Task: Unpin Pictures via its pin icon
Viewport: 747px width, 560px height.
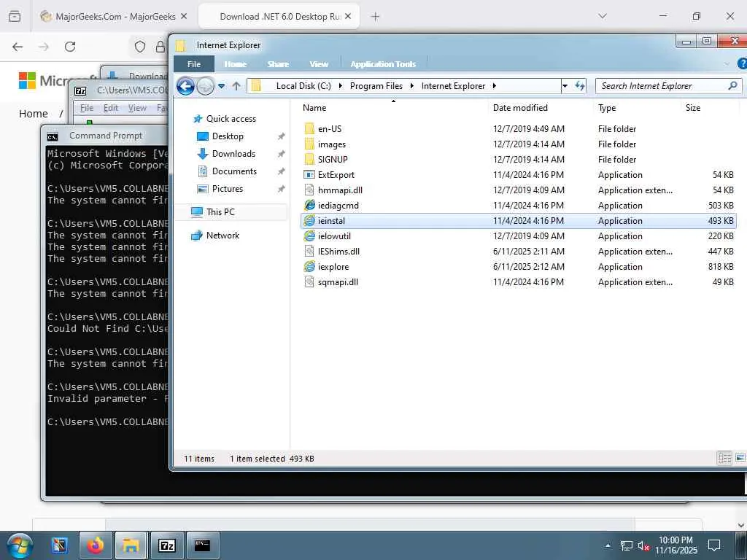Action: [281, 189]
